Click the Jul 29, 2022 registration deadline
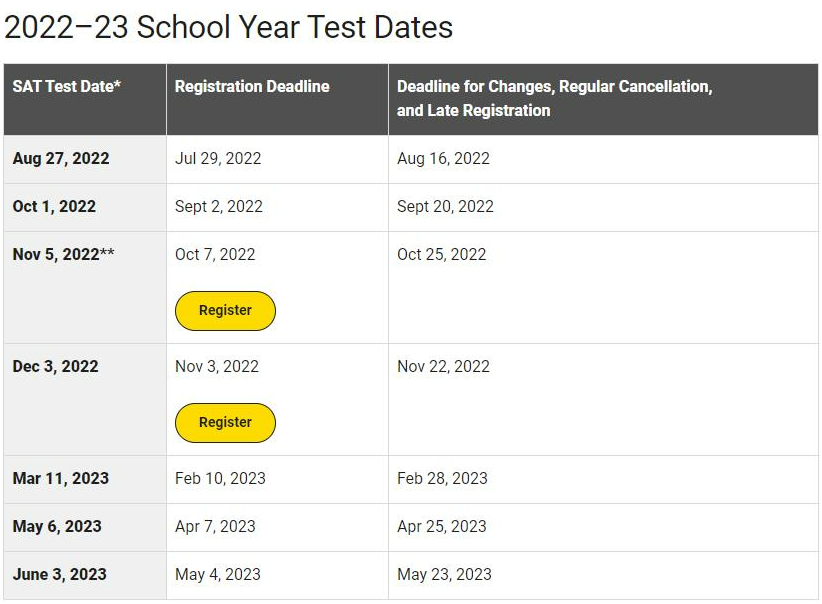Image resolution: width=822 pixels, height=604 pixels. tap(218, 158)
